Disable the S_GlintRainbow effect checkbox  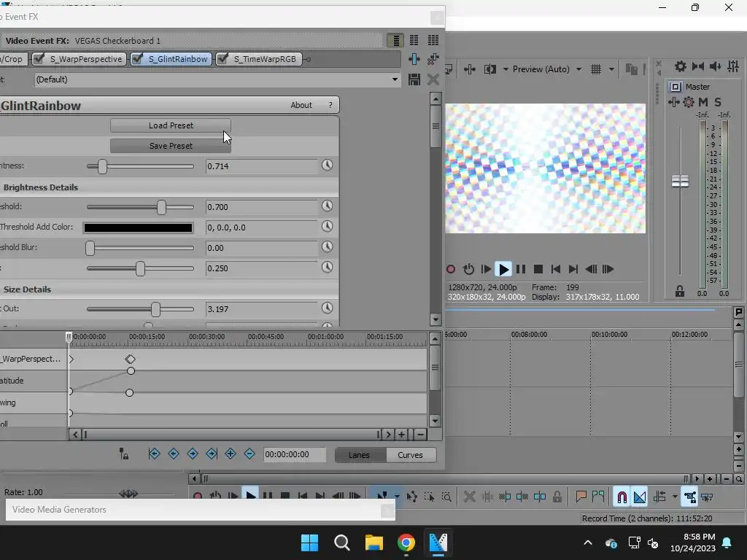point(137,58)
